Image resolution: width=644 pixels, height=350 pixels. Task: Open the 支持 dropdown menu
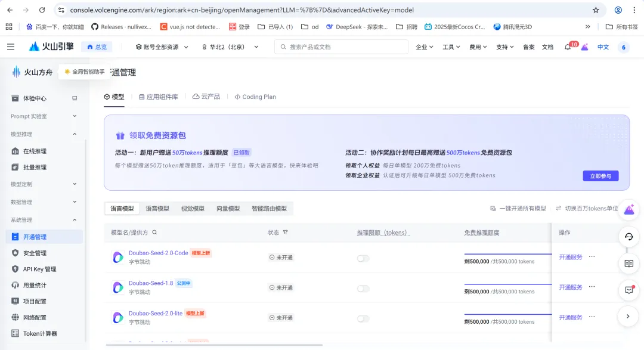tap(505, 47)
